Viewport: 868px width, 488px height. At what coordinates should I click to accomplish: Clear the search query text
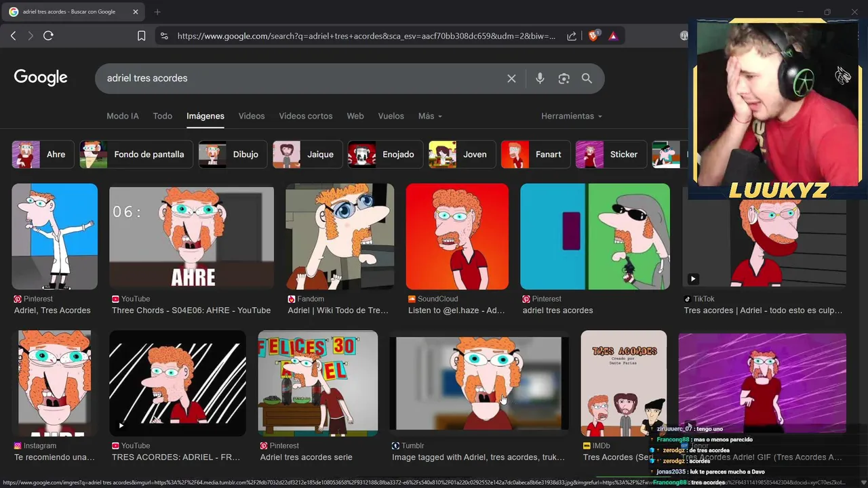coord(511,79)
